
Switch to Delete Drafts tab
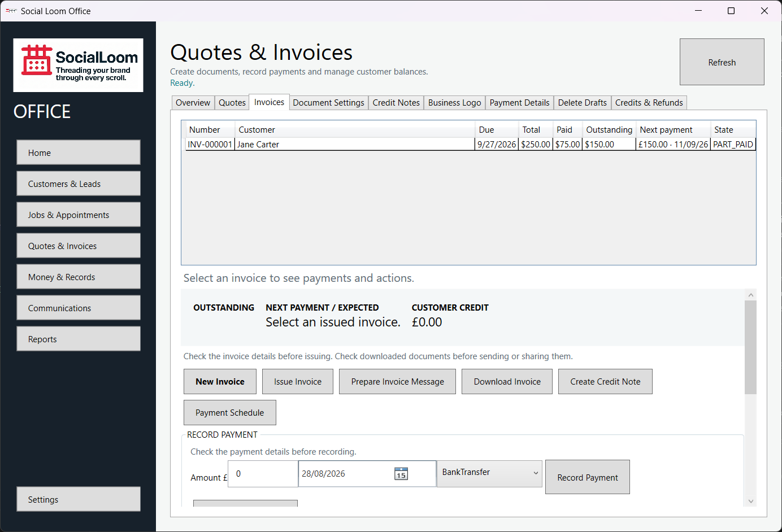coord(582,103)
